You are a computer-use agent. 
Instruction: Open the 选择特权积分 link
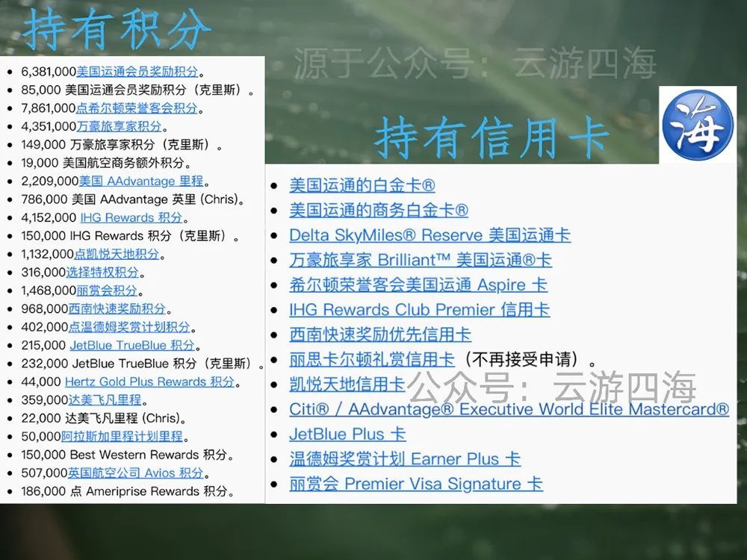coord(102,272)
